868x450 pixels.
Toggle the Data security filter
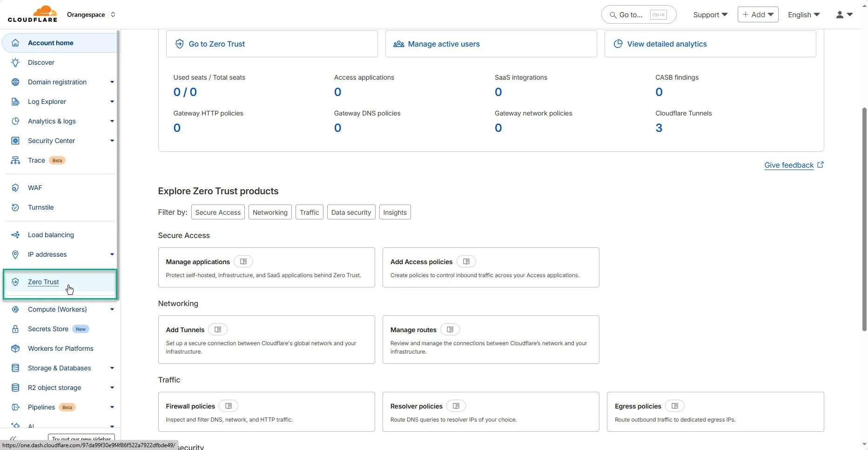click(351, 212)
